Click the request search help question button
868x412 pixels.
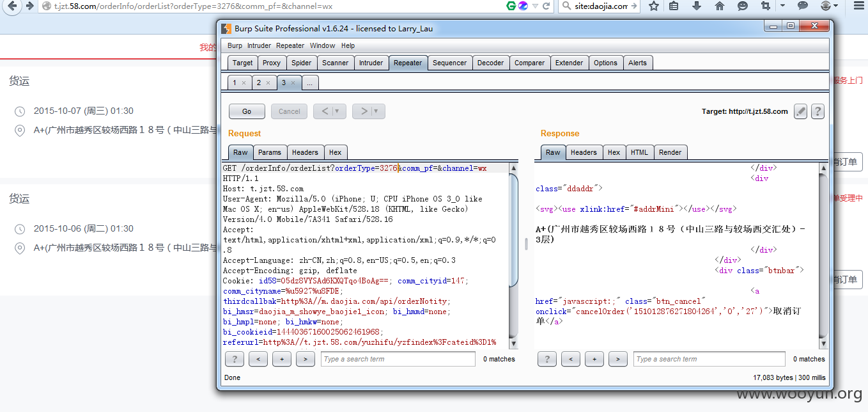click(234, 359)
